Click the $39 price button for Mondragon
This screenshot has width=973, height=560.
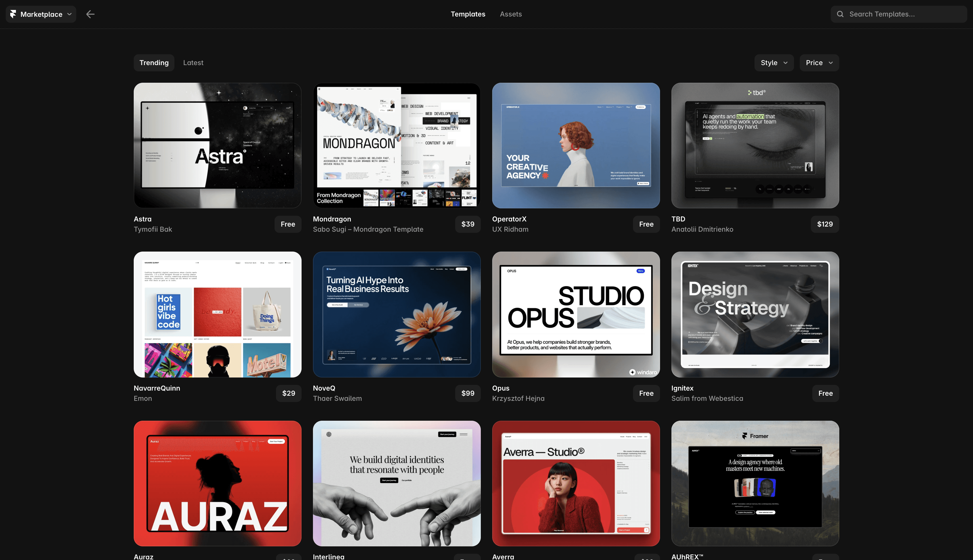(x=468, y=224)
